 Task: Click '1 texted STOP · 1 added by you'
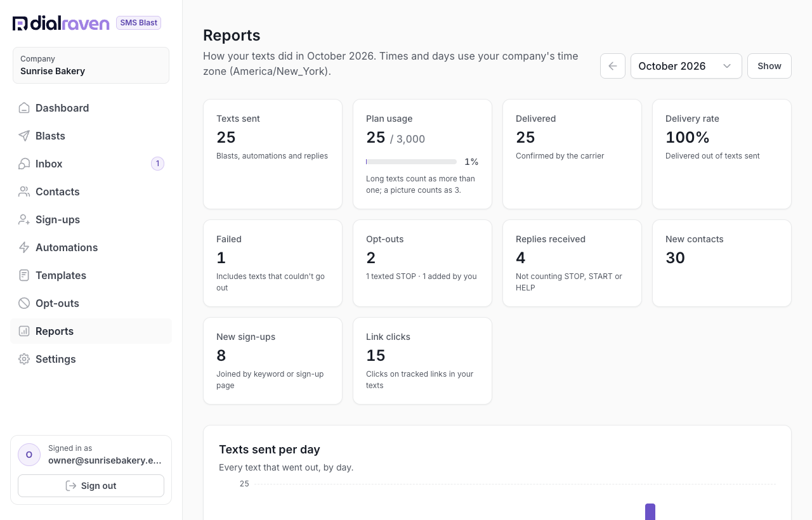421,276
